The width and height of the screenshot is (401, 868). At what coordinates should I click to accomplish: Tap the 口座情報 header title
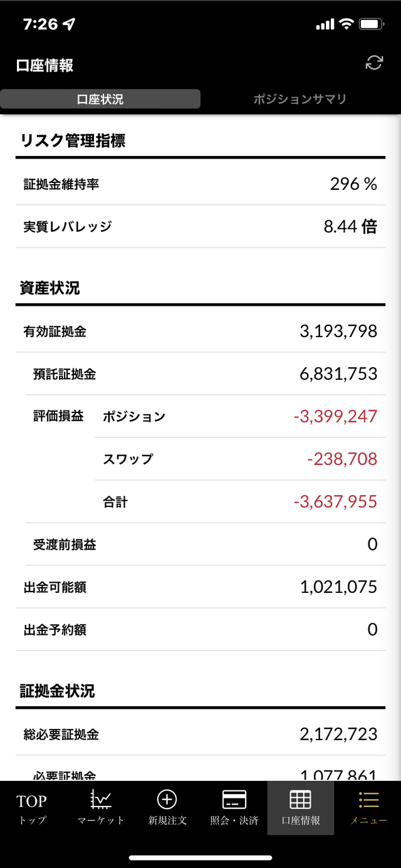click(x=45, y=65)
